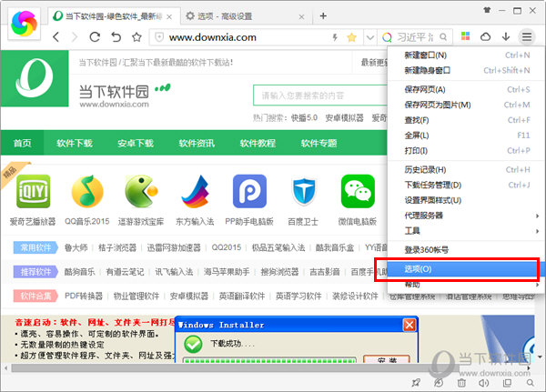Click the mute speaker icon in status bar
Viewport: 546px width, 392px height.
point(483,383)
